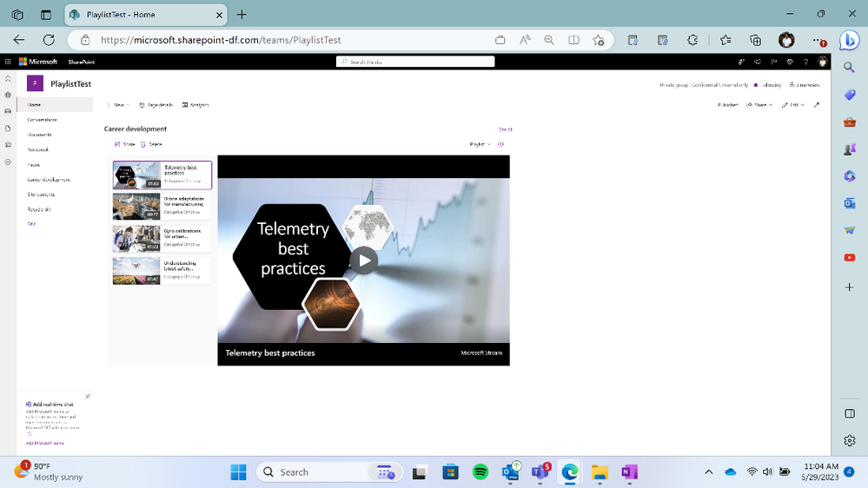Image resolution: width=868 pixels, height=488 pixels.
Task: Click Add Microsoft Teams link
Action: pyautogui.click(x=45, y=443)
